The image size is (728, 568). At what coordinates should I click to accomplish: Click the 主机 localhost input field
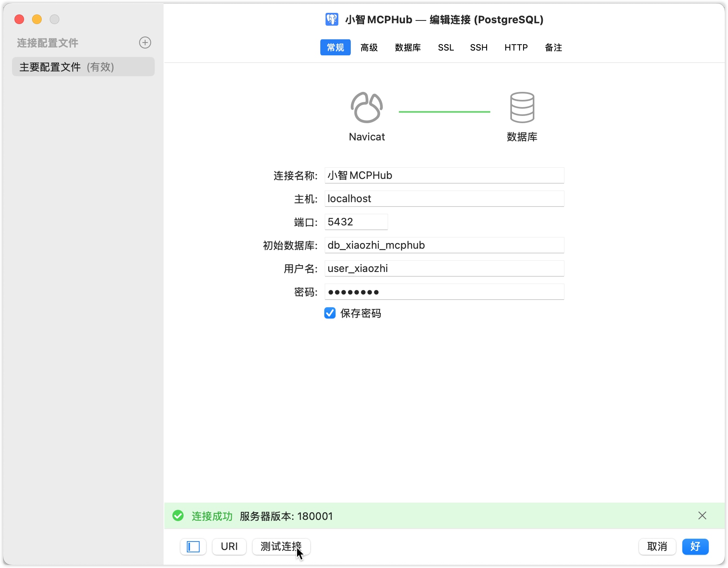(x=444, y=199)
